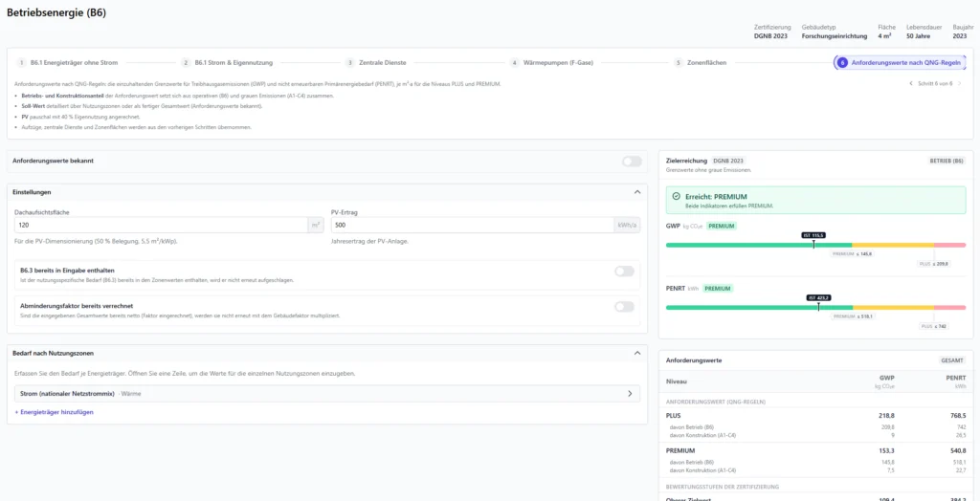Screen dimensions: 980x501
Task: Enable B6.3 bereits in Eingabe enthalten switch
Action: [x=624, y=272]
